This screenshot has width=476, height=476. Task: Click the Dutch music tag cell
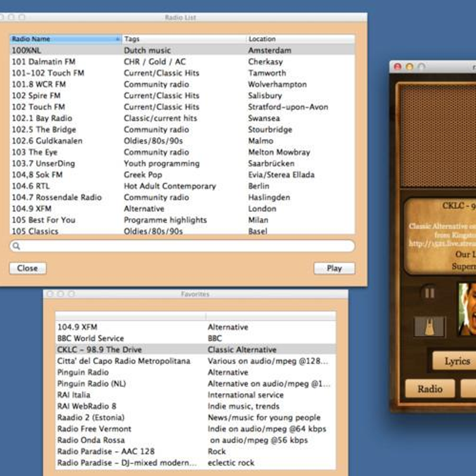[147, 50]
